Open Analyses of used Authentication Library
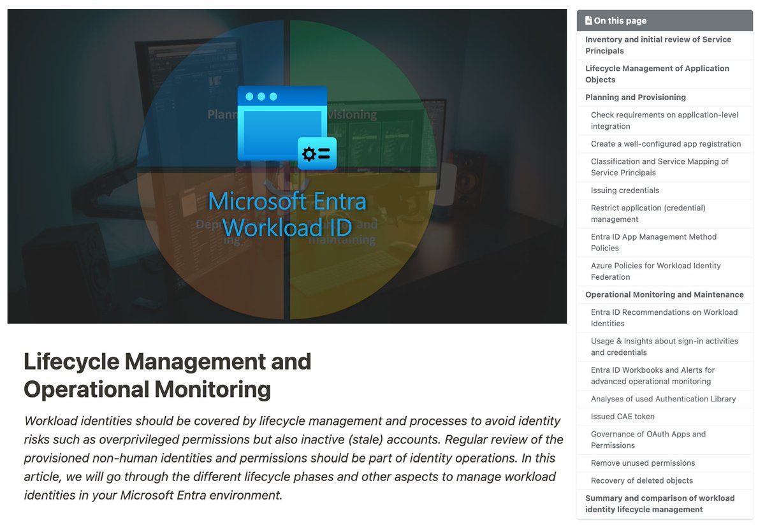The width and height of the screenshot is (765, 532). point(665,399)
